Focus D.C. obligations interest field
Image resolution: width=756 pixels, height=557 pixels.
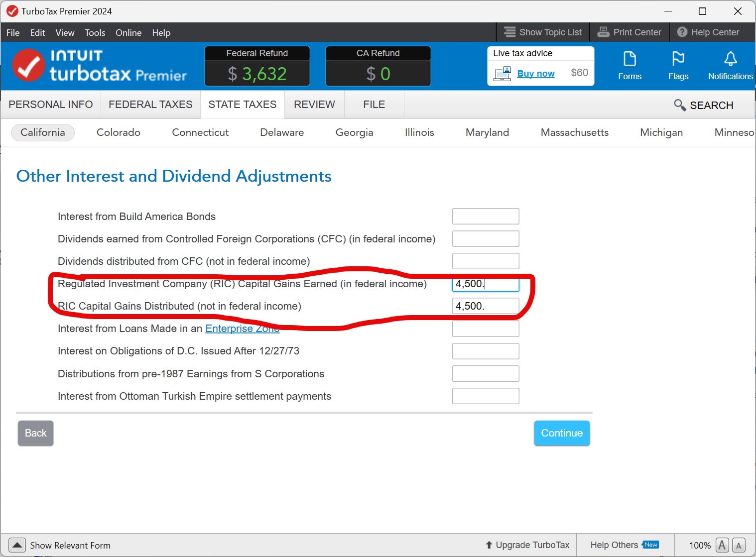point(486,351)
